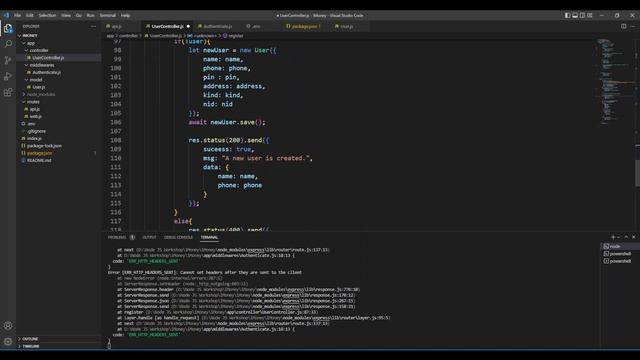Open the Accounts menu icon

tap(8, 326)
